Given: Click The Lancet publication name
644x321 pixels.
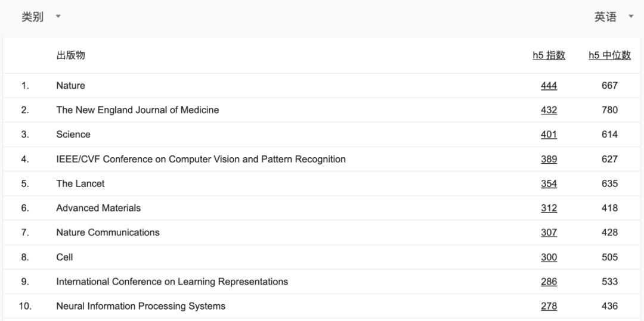Looking at the screenshot, I should point(80,183).
